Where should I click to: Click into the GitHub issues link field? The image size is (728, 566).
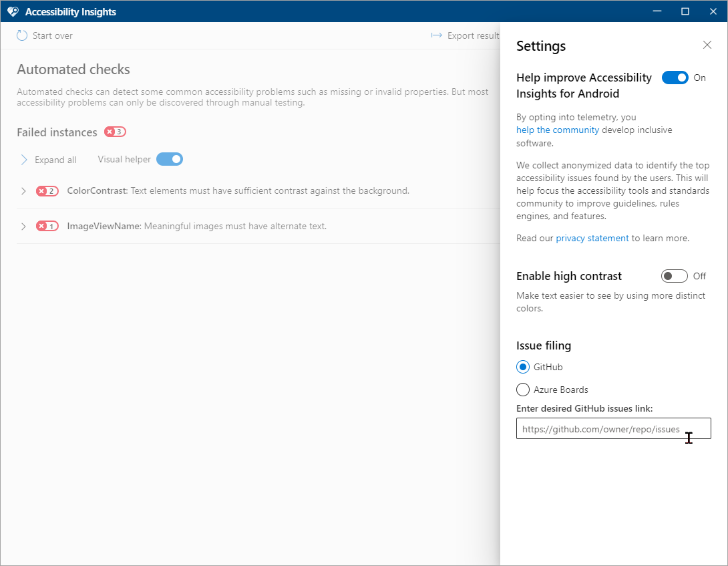click(x=613, y=428)
